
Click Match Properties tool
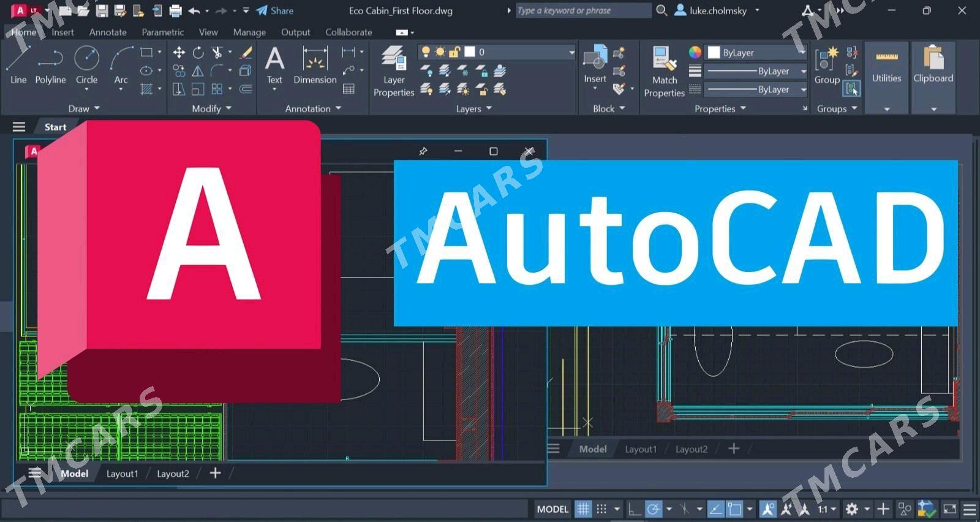click(664, 71)
